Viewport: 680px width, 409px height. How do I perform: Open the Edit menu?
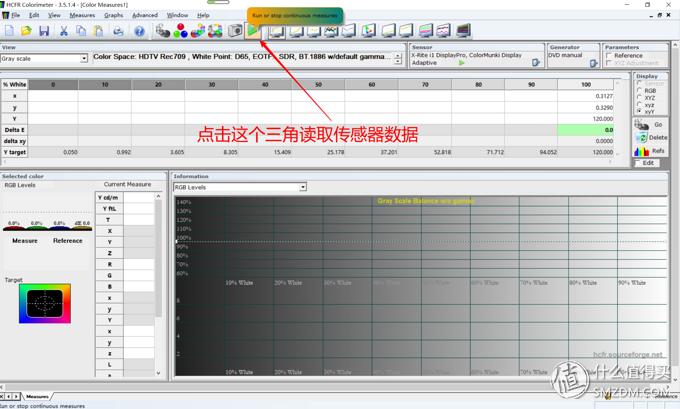coord(34,15)
